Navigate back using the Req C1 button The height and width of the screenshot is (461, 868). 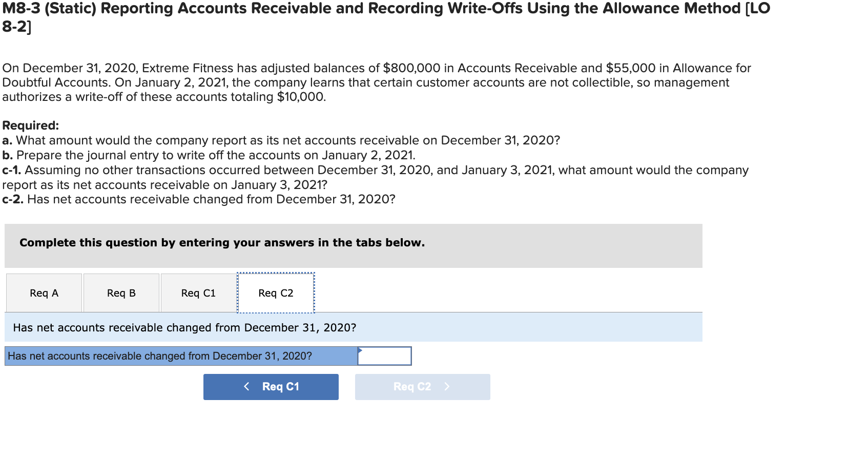271,386
